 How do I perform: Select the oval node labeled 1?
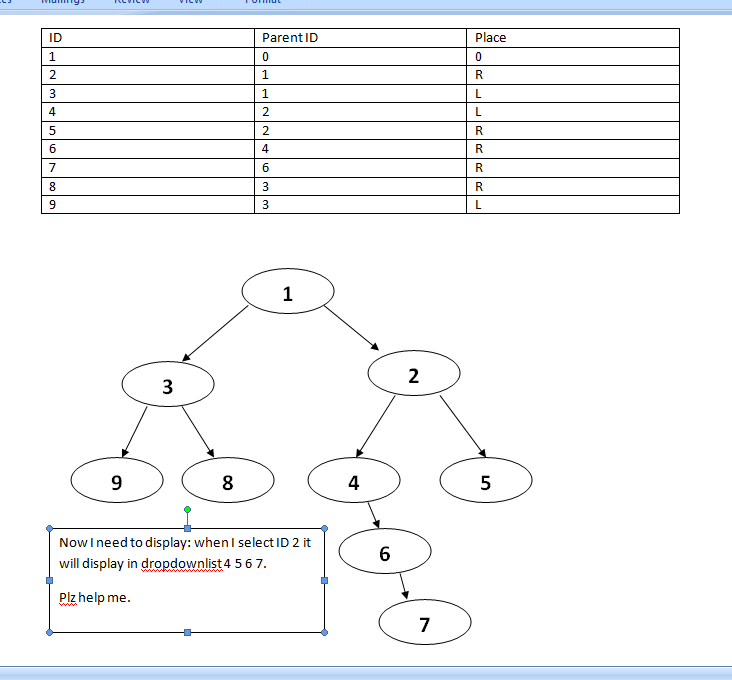click(288, 291)
